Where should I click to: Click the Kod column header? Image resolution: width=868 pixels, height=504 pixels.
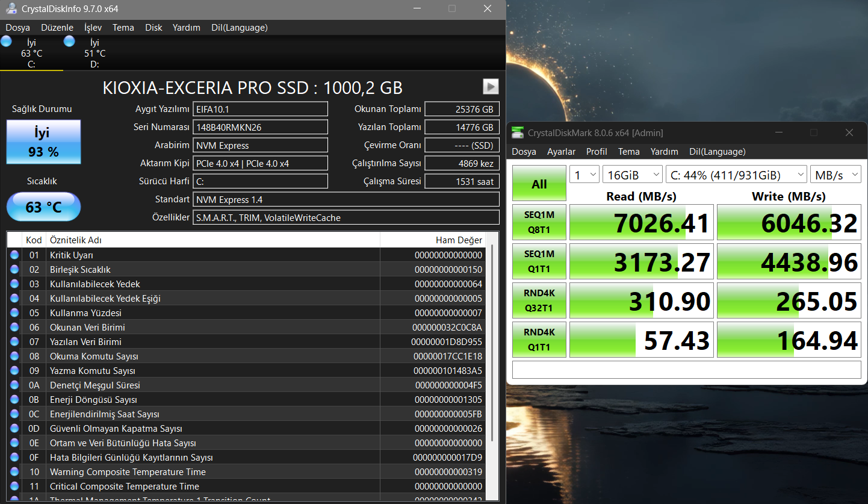click(x=34, y=240)
